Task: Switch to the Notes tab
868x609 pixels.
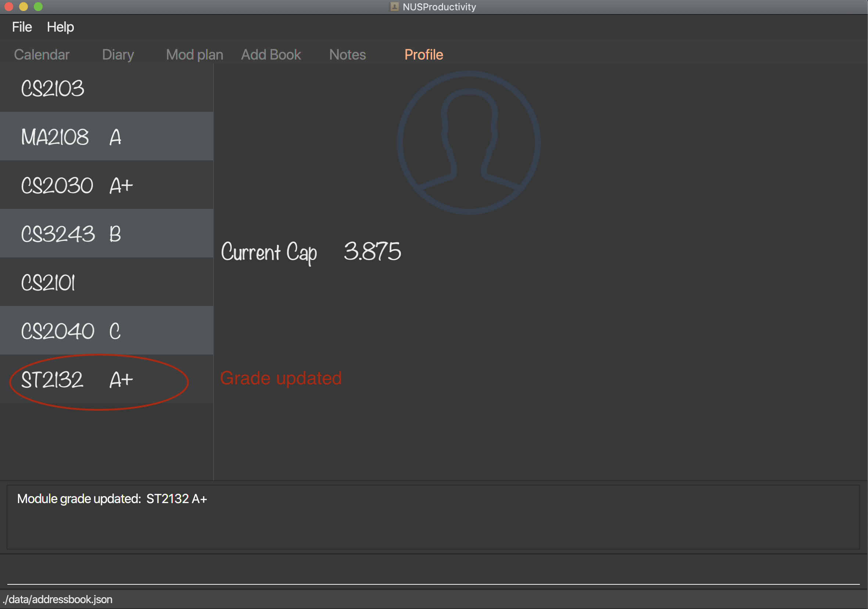Action: click(x=347, y=55)
